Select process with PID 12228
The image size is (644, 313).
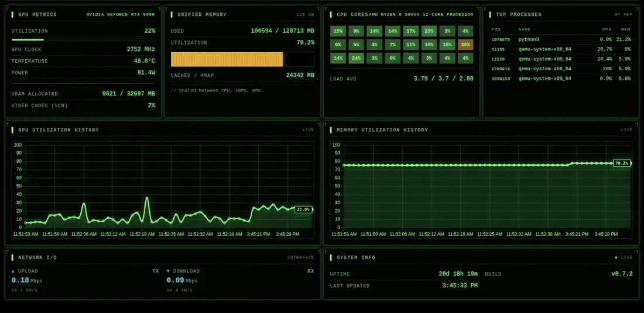click(561, 59)
